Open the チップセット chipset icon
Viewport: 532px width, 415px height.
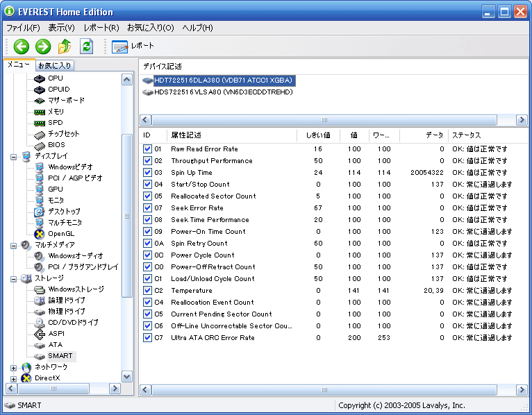click(40, 134)
